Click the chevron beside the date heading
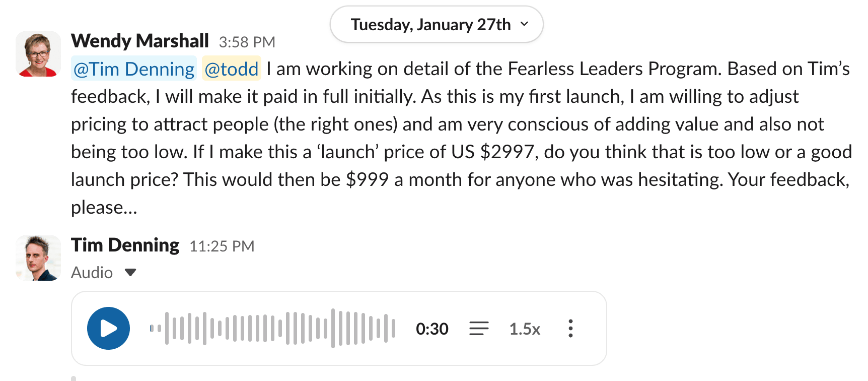 tap(524, 24)
